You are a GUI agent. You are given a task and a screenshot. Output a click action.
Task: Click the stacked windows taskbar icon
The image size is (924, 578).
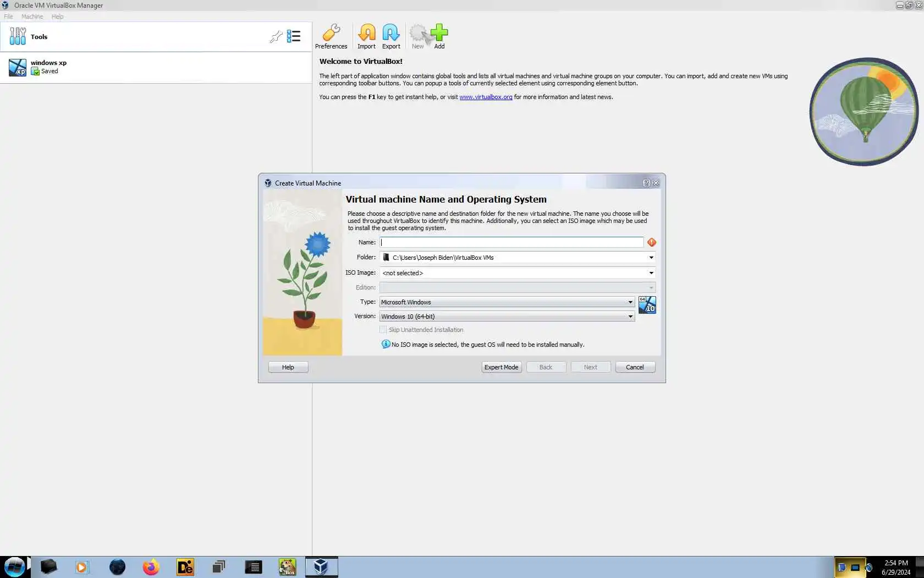pyautogui.click(x=219, y=567)
